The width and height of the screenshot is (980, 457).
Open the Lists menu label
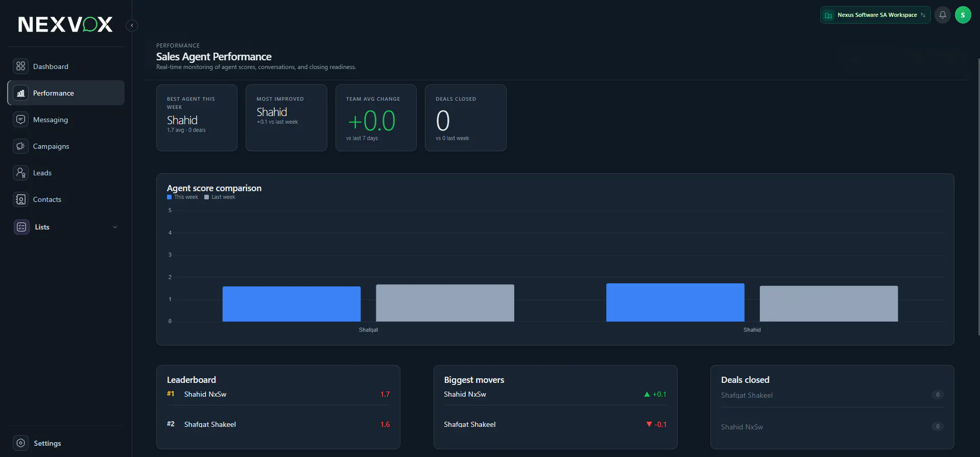coord(42,227)
